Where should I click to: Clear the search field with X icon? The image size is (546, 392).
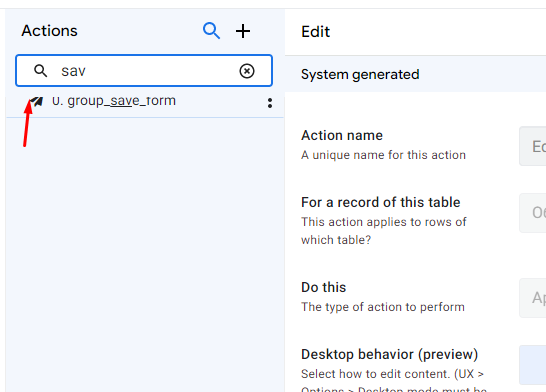point(247,71)
